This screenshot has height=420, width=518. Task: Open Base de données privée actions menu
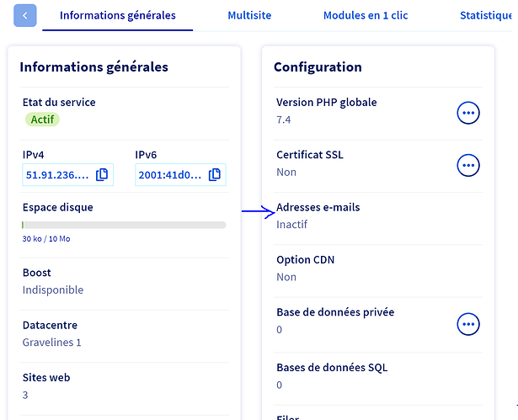(468, 324)
